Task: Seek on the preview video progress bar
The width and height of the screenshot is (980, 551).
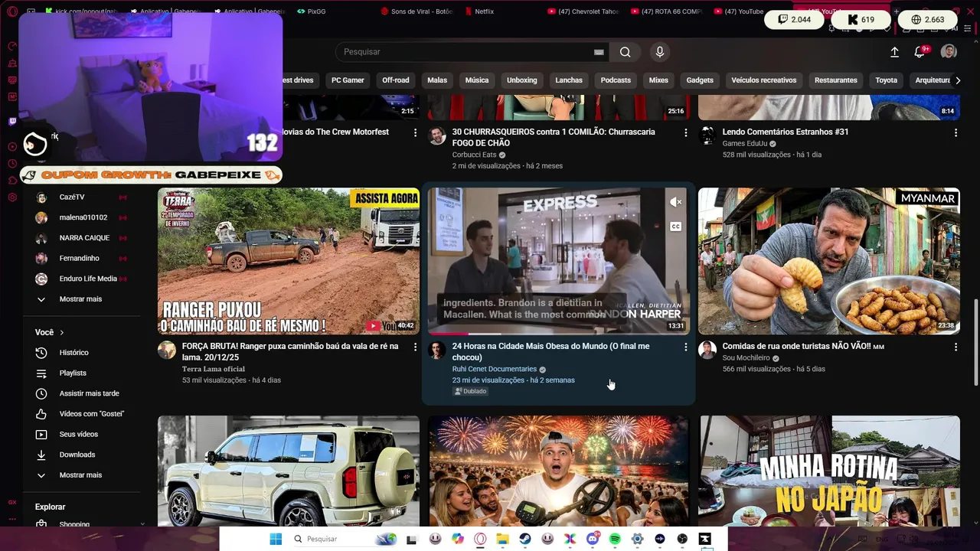Action: (x=558, y=334)
